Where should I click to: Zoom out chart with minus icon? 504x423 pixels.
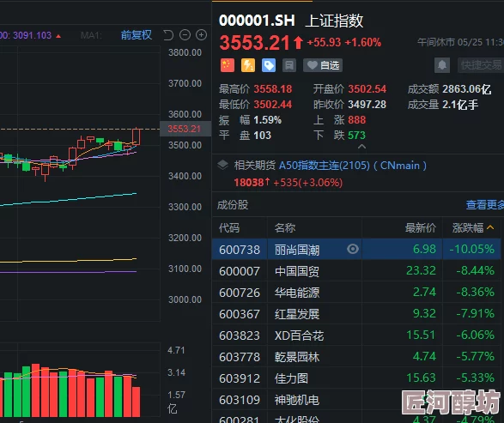185,34
